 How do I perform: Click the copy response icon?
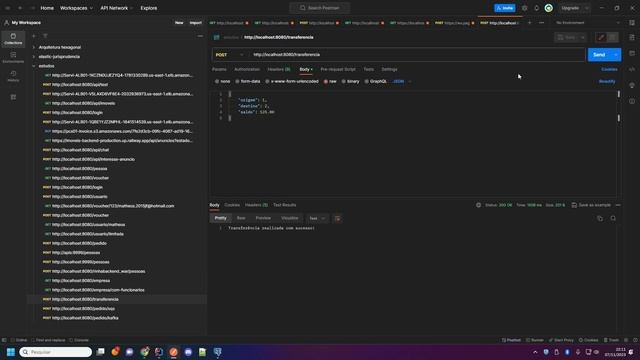(600, 218)
